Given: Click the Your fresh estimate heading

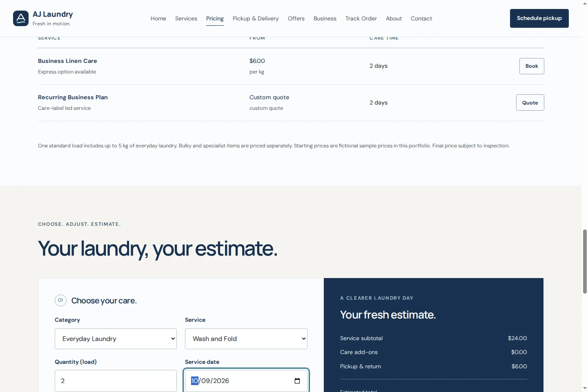Looking at the screenshot, I should [x=388, y=315].
